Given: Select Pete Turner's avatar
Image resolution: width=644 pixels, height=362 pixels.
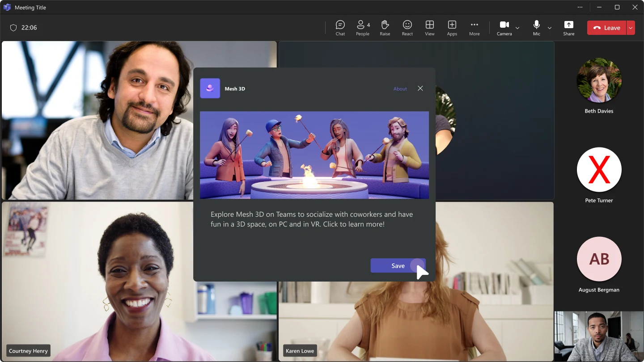Looking at the screenshot, I should pyautogui.click(x=599, y=170).
